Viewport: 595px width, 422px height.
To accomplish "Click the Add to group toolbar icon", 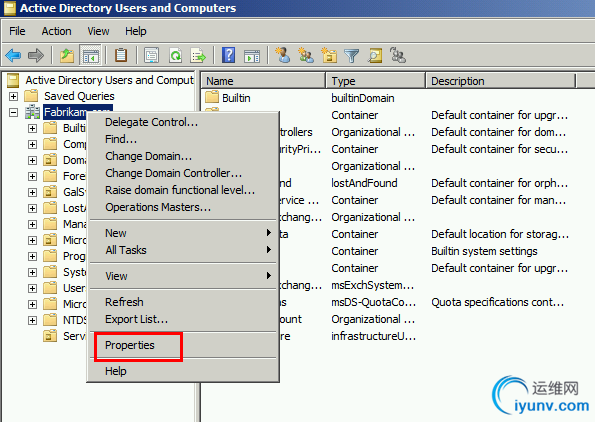I will (x=397, y=55).
